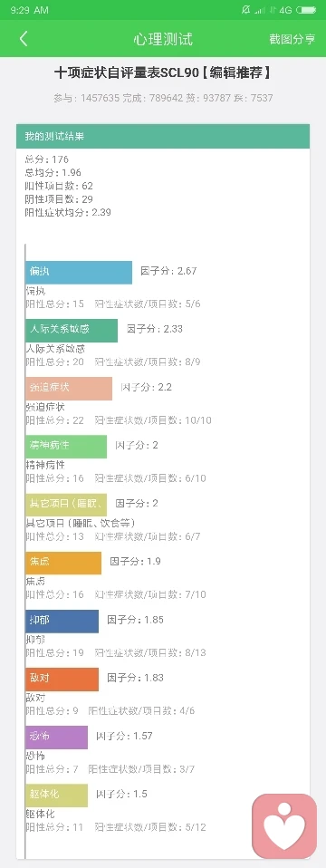
Task: Tap the signal strength icon in the status bar
Action: [260, 10]
